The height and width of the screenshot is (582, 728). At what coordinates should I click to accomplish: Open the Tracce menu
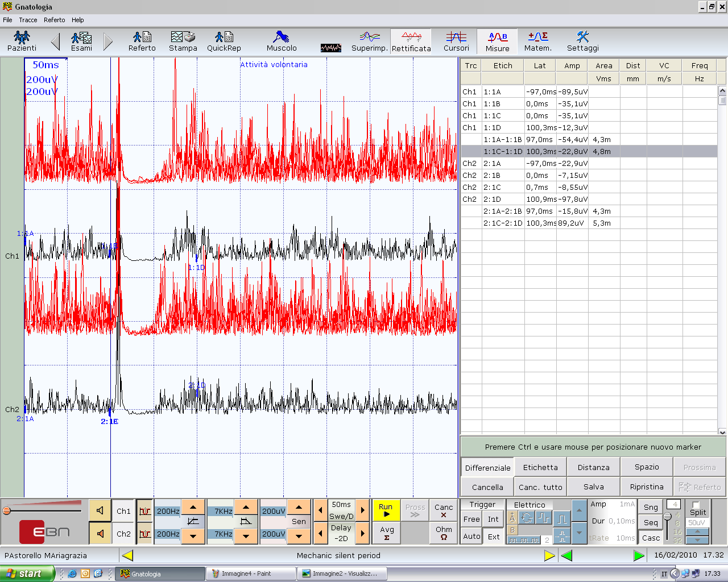(28, 20)
